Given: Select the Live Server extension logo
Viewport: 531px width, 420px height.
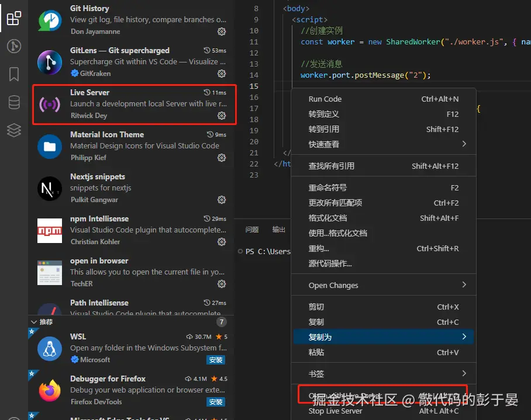Looking at the screenshot, I should (50, 104).
